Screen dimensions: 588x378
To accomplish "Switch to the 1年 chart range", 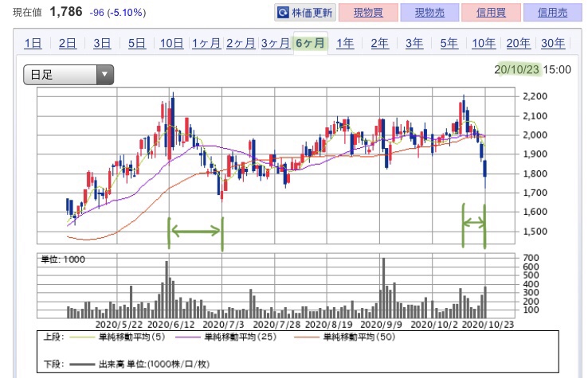I will pyautogui.click(x=345, y=44).
